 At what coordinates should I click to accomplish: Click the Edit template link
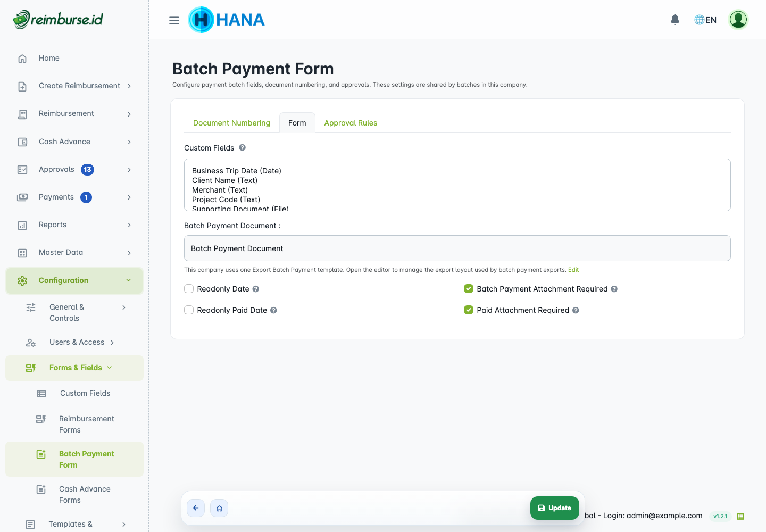573,270
